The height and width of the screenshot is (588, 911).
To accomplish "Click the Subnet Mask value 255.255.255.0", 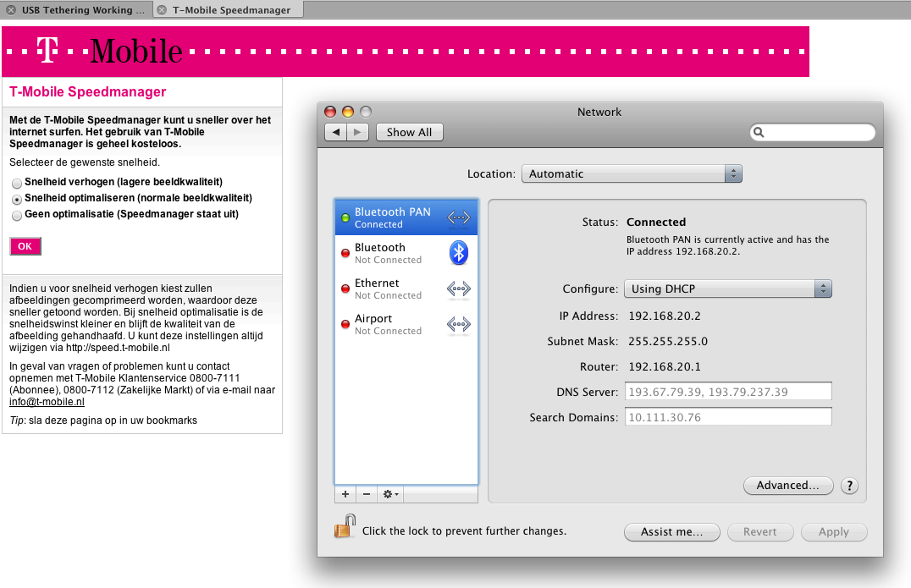I will (x=668, y=341).
